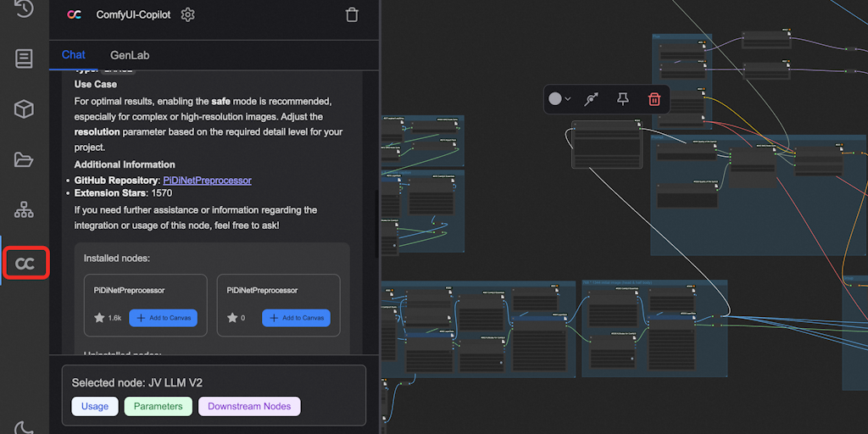
Task: Open the model library cube icon
Action: tap(24, 108)
